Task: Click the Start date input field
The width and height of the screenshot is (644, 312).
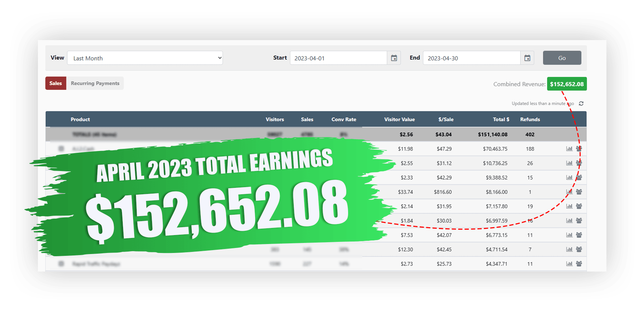Action: coord(338,58)
